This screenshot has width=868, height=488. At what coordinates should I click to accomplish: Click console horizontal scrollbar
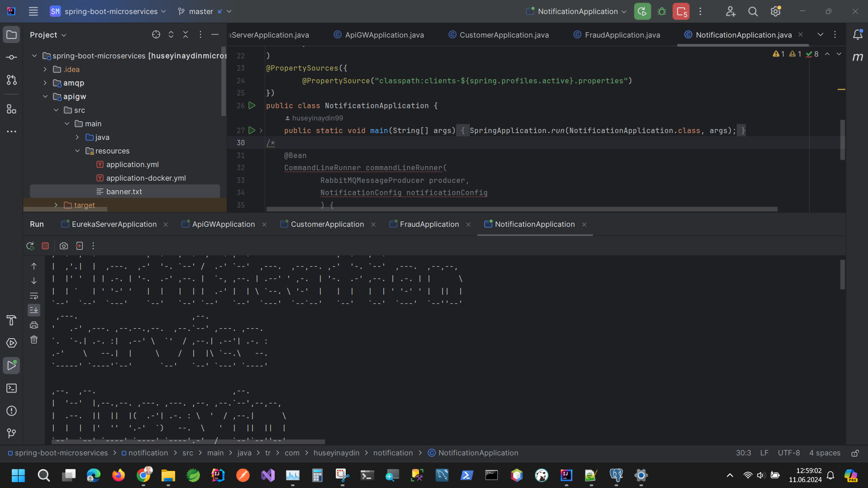click(188, 442)
